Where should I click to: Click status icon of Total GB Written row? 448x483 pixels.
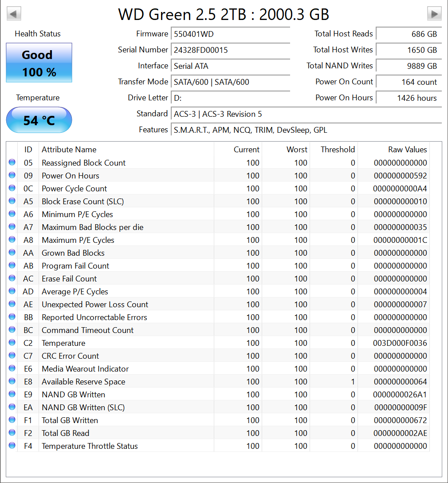[12, 420]
